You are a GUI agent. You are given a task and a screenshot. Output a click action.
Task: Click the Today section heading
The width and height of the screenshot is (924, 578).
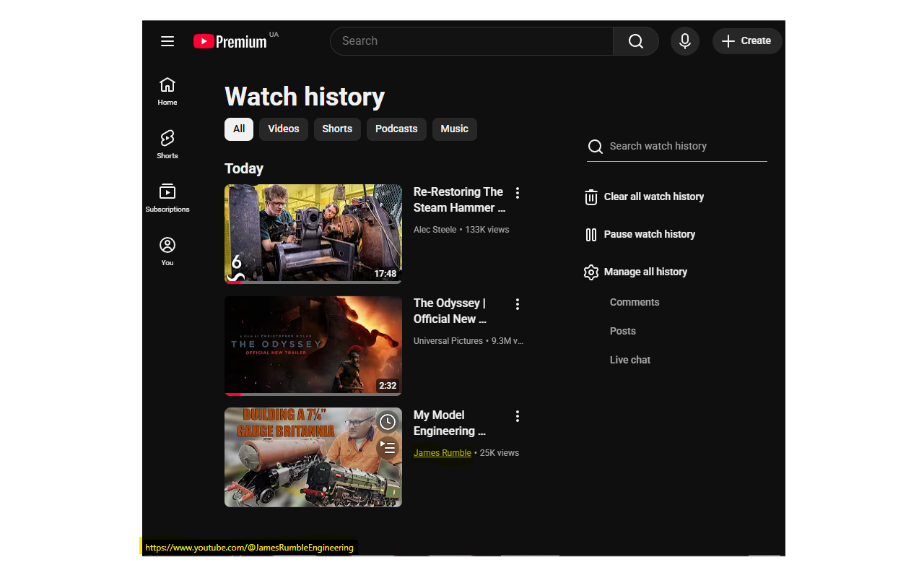[x=244, y=168]
